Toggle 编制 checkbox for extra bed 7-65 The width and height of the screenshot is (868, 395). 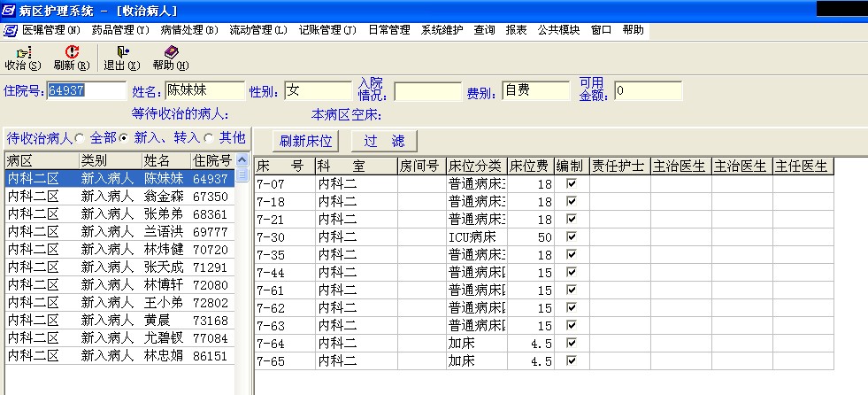(572, 361)
